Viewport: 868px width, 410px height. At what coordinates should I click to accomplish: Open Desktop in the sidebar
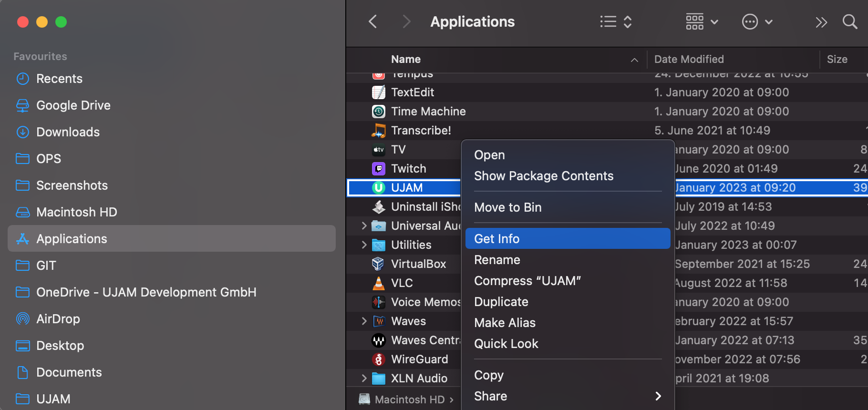[172, 346]
